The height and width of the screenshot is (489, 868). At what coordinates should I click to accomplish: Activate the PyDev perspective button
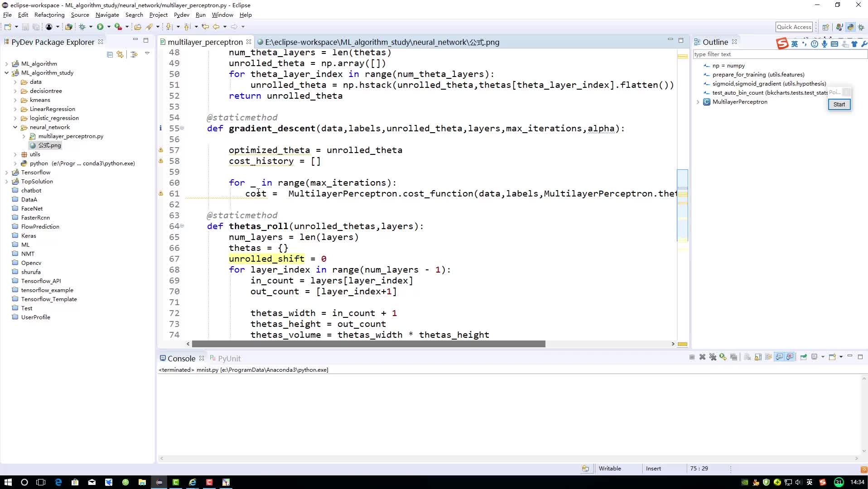(x=850, y=27)
